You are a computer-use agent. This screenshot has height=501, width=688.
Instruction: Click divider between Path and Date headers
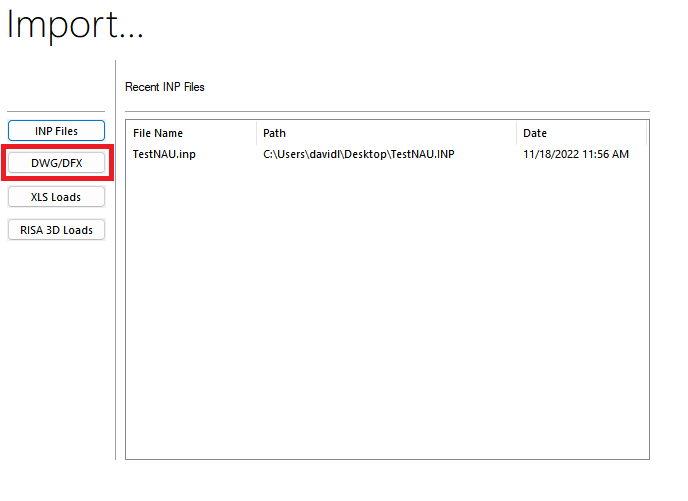point(517,133)
